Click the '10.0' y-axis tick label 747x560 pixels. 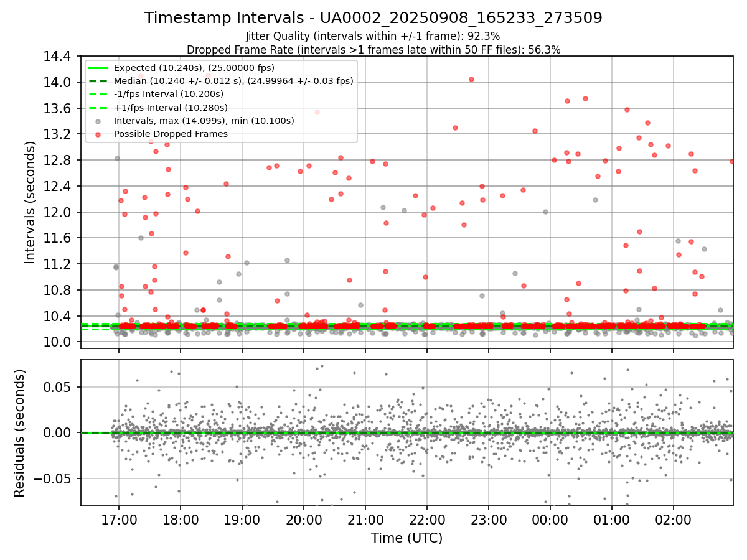click(x=56, y=342)
